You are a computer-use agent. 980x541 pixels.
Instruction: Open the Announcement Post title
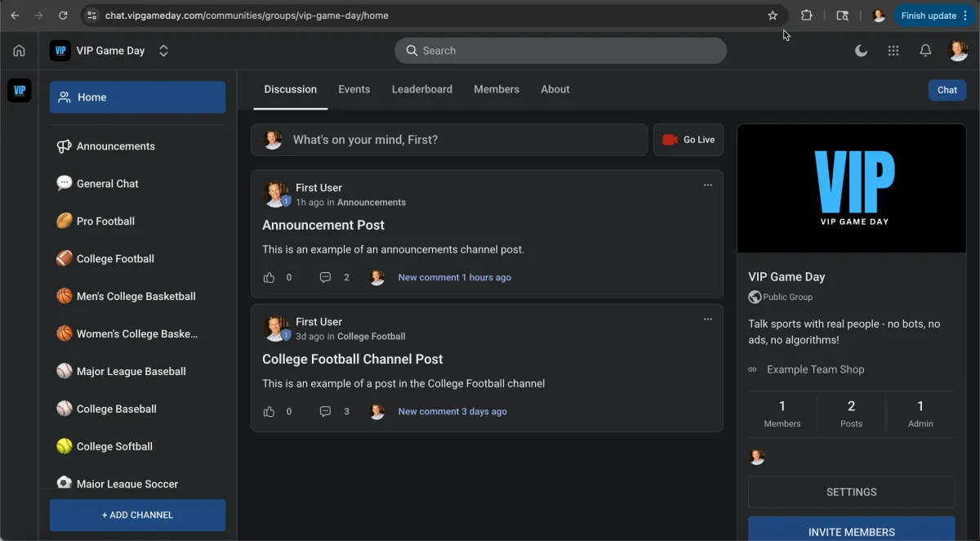coord(323,225)
